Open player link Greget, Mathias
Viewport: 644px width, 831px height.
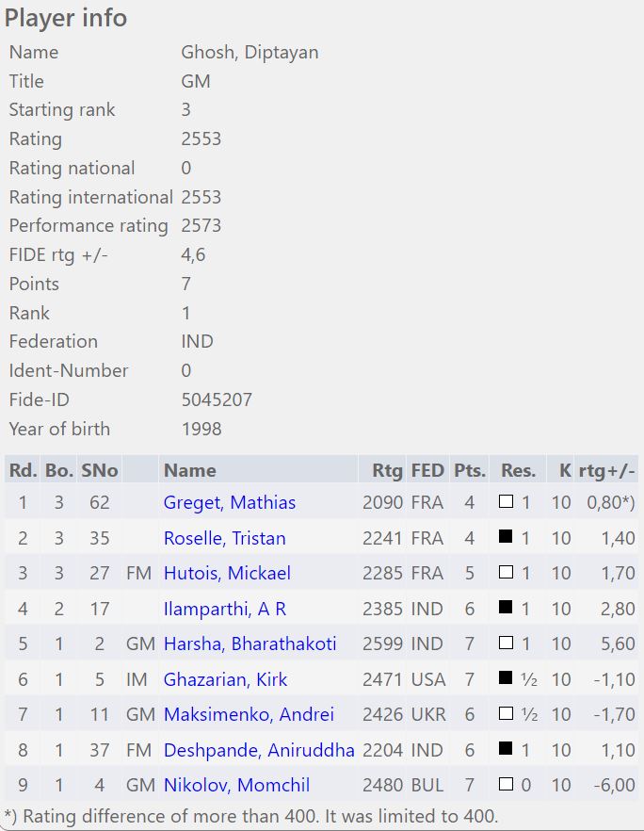coord(230,502)
